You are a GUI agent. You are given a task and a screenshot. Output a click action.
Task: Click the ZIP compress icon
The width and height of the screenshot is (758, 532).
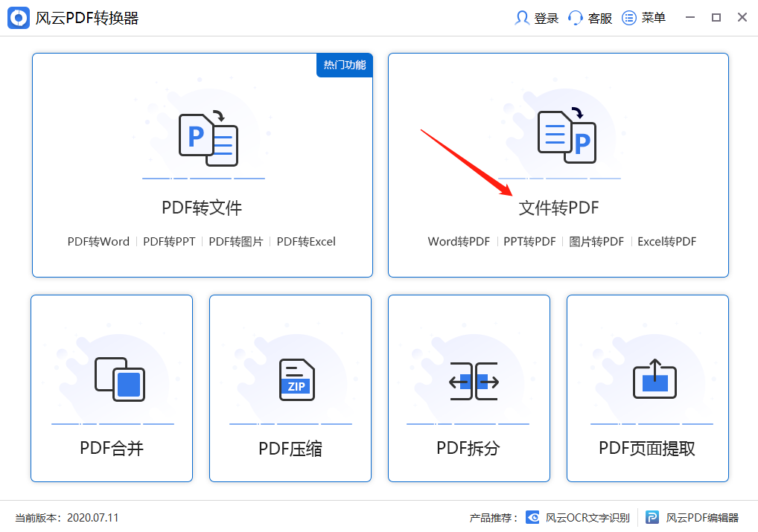(297, 379)
